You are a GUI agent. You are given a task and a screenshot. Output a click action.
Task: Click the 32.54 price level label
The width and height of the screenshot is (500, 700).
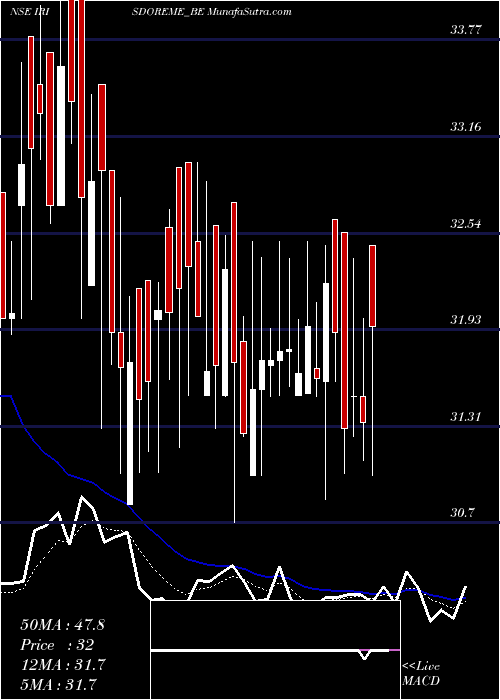click(466, 224)
